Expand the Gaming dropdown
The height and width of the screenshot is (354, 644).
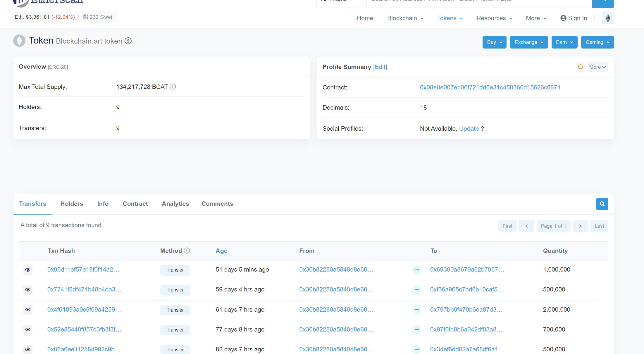pos(597,42)
